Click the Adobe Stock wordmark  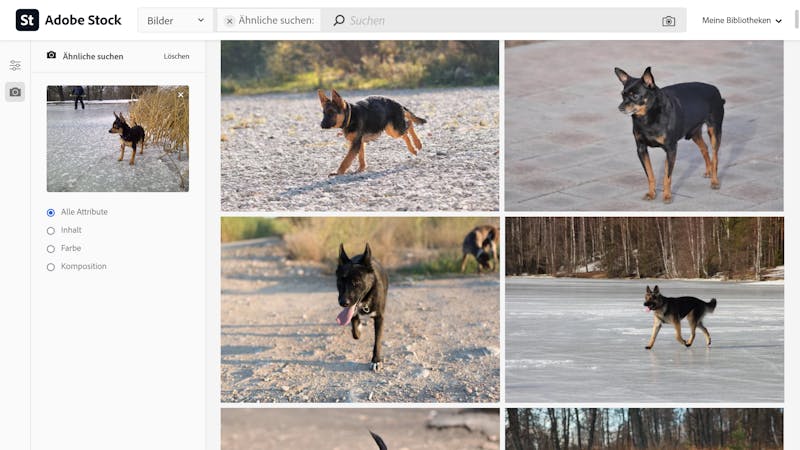[83, 20]
